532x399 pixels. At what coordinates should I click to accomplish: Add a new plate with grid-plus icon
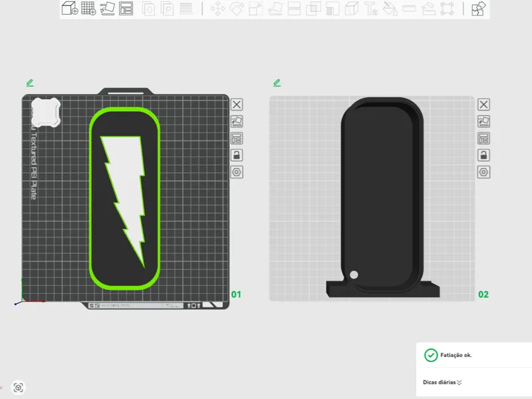tap(88, 8)
